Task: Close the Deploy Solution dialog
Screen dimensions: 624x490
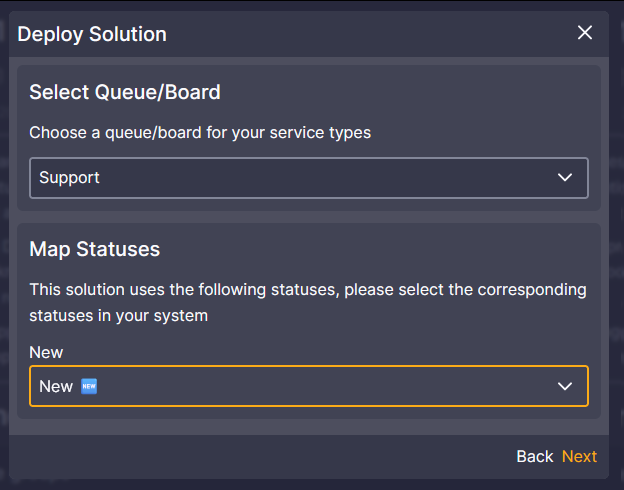Action: [x=585, y=33]
